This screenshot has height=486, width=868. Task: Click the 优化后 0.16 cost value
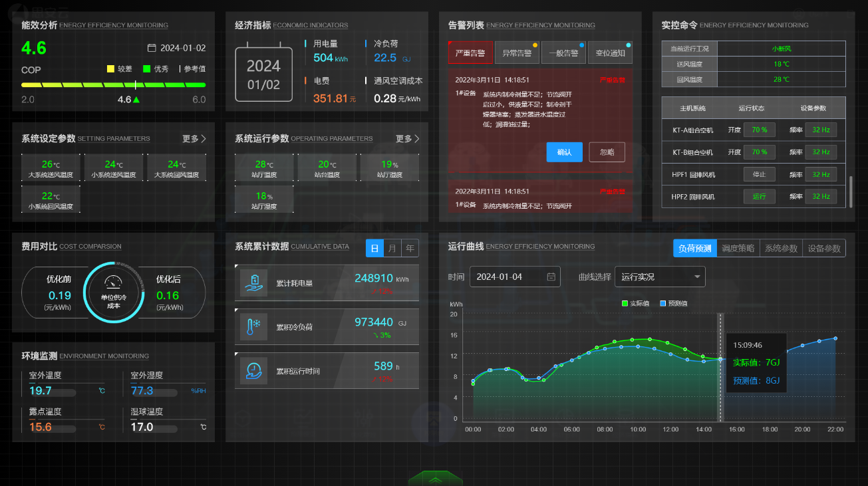click(x=168, y=296)
